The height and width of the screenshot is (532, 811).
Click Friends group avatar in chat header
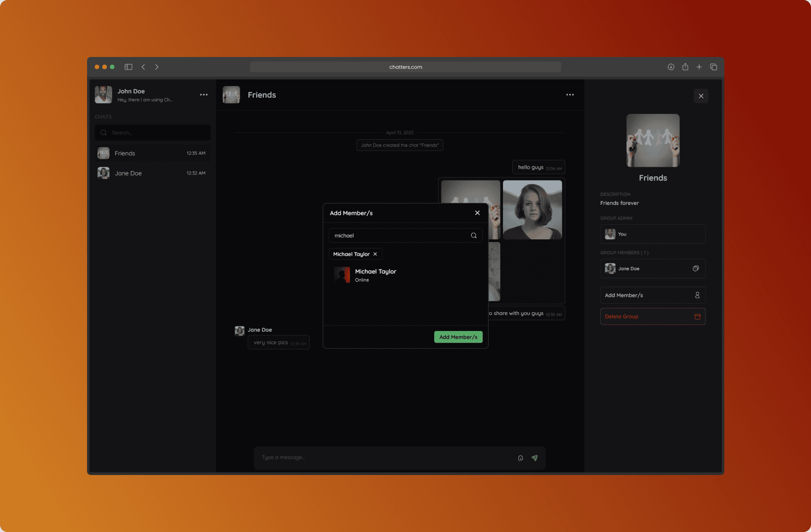(x=231, y=95)
